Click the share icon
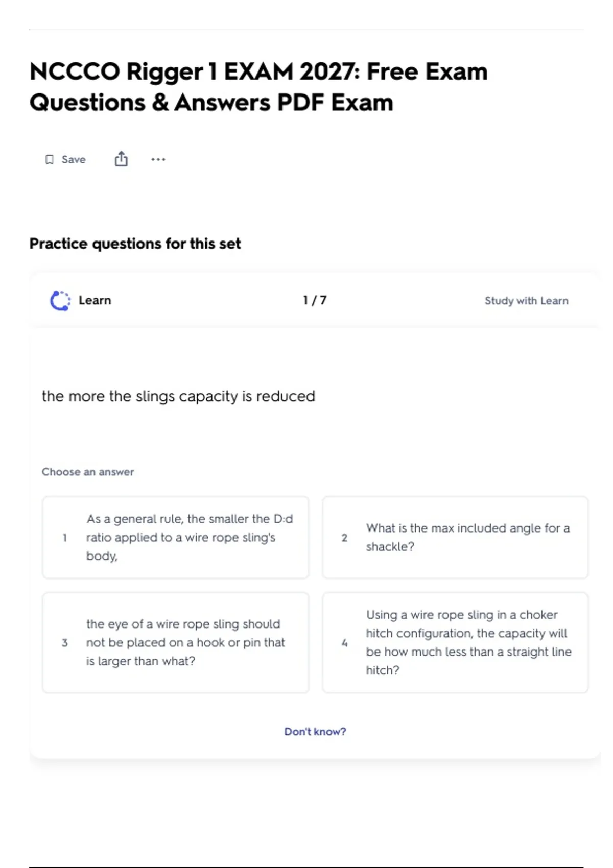The height and width of the screenshot is (868, 613). [121, 159]
